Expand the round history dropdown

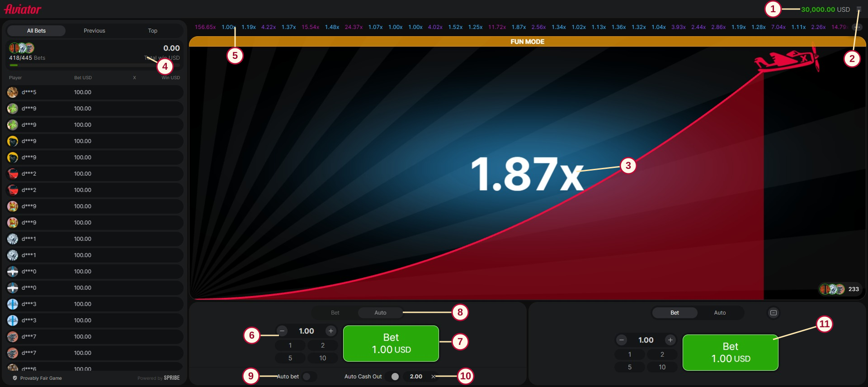click(x=857, y=27)
